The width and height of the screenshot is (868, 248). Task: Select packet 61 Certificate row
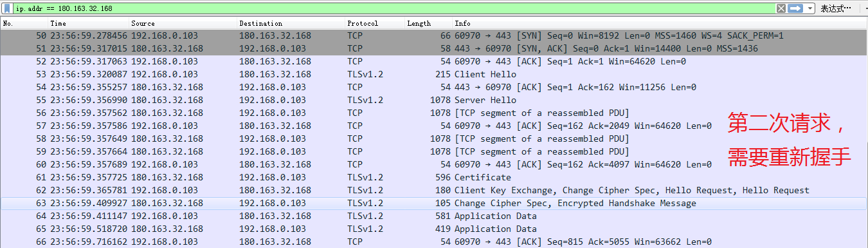point(434,177)
